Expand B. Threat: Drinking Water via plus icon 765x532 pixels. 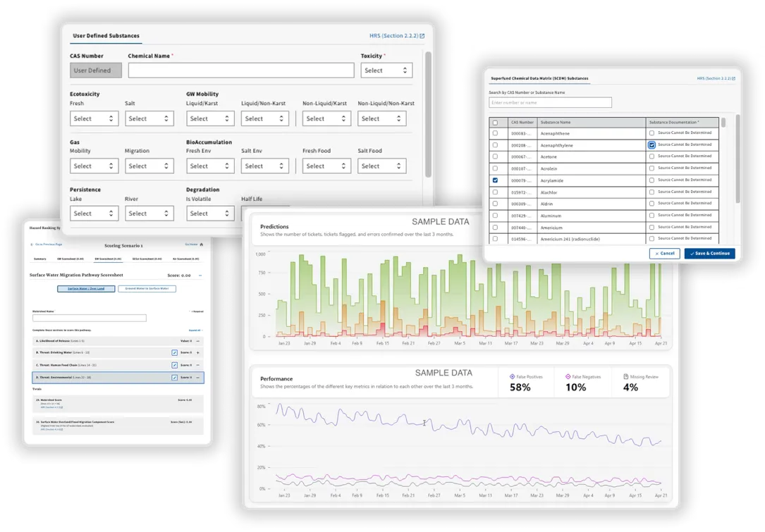(x=199, y=352)
